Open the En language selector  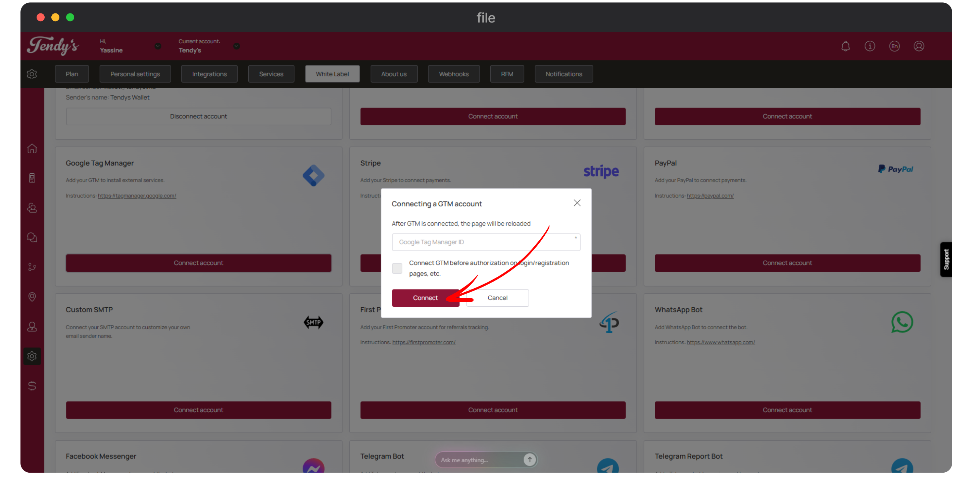point(894,46)
